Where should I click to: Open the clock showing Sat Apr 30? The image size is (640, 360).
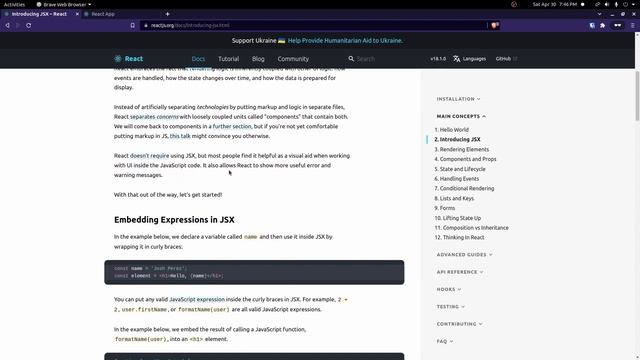tap(555, 4)
